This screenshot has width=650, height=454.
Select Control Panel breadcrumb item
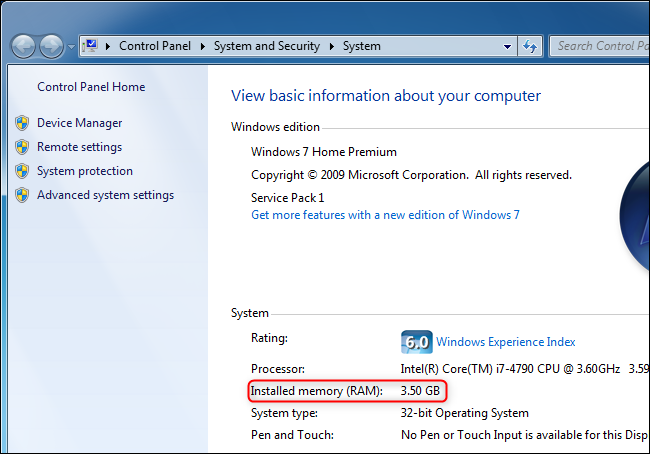click(x=156, y=46)
